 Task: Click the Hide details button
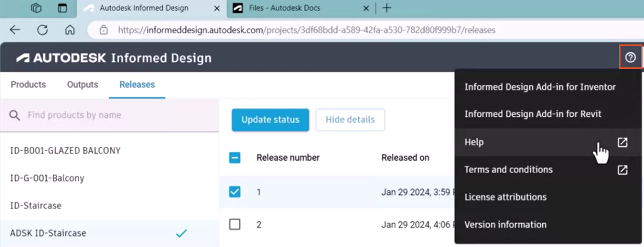coord(350,120)
